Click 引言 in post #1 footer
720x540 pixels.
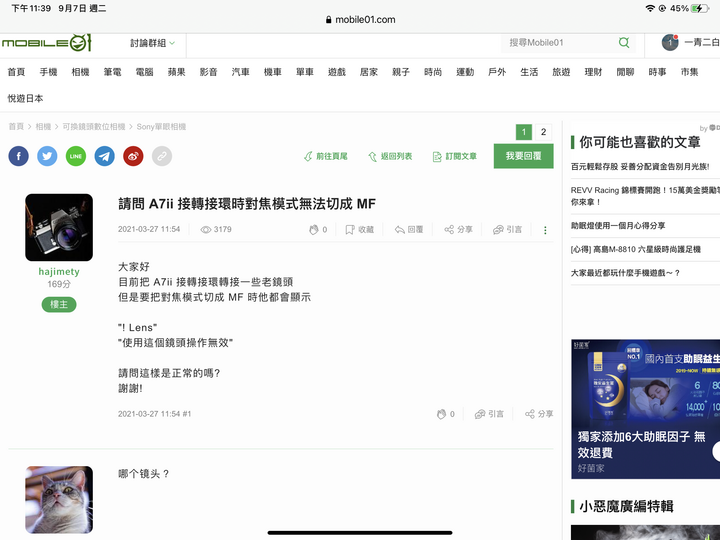point(489,414)
